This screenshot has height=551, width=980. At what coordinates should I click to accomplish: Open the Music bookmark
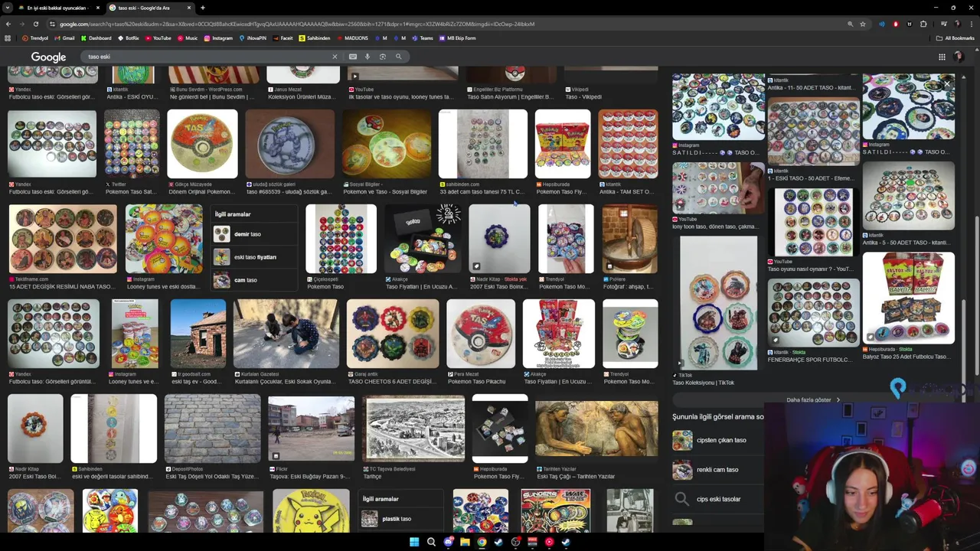[188, 38]
